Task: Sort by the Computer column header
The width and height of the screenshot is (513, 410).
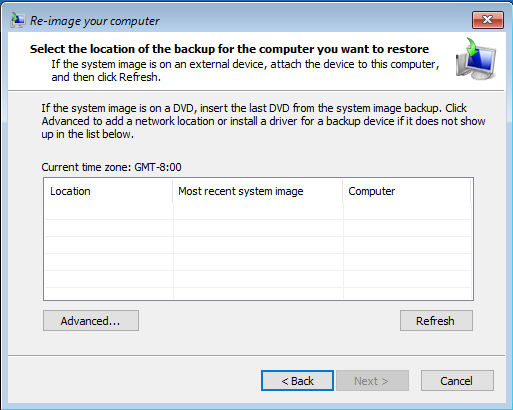Action: [x=407, y=191]
